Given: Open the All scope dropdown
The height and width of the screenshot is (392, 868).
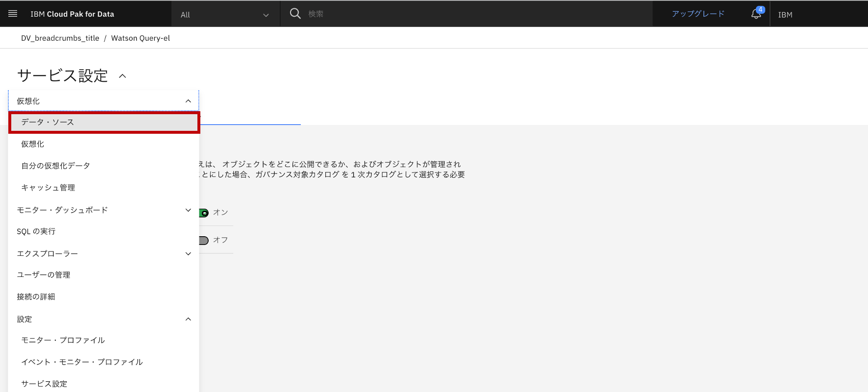Looking at the screenshot, I should [x=225, y=14].
